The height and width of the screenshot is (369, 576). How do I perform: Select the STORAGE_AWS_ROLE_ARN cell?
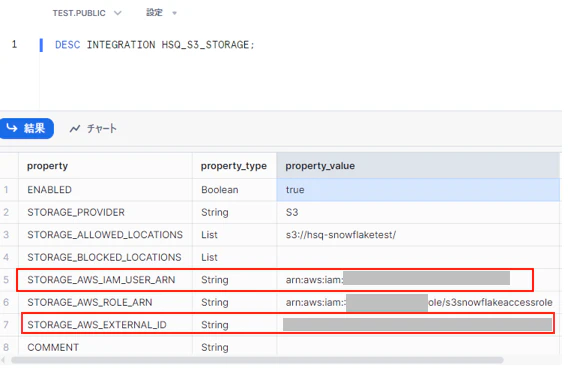(105, 302)
